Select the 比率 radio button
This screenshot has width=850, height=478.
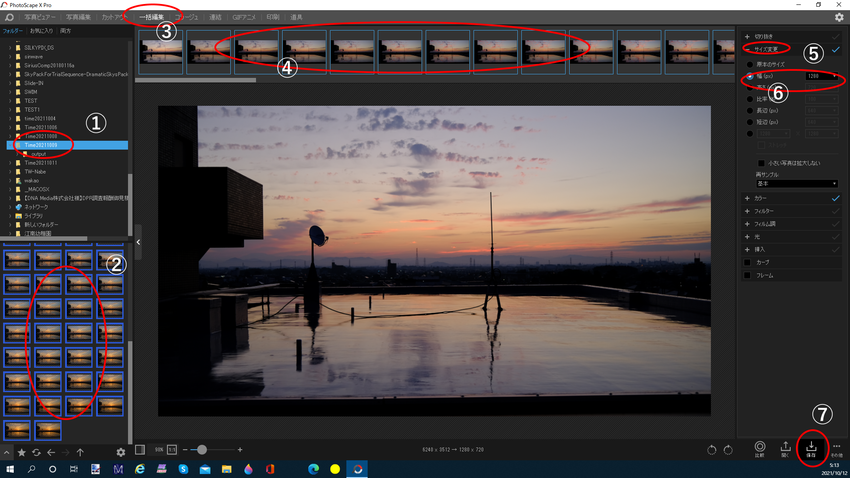(750, 99)
